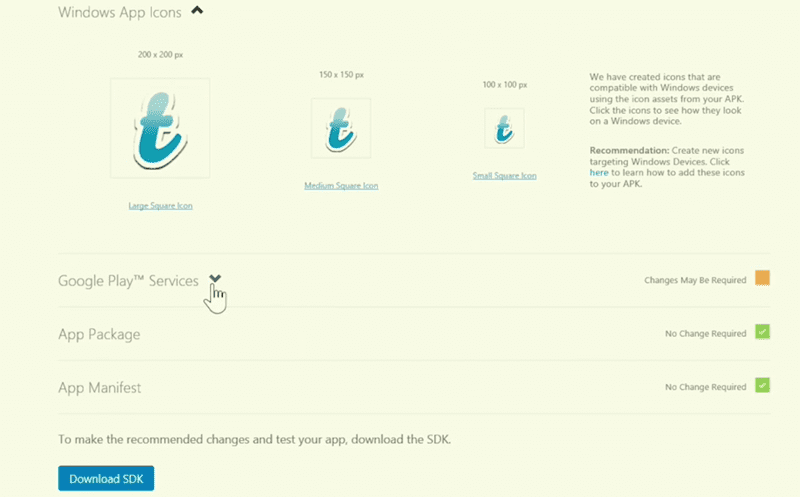Image resolution: width=800 pixels, height=497 pixels.
Task: Select the Windows App Icons heading
Action: tap(119, 12)
